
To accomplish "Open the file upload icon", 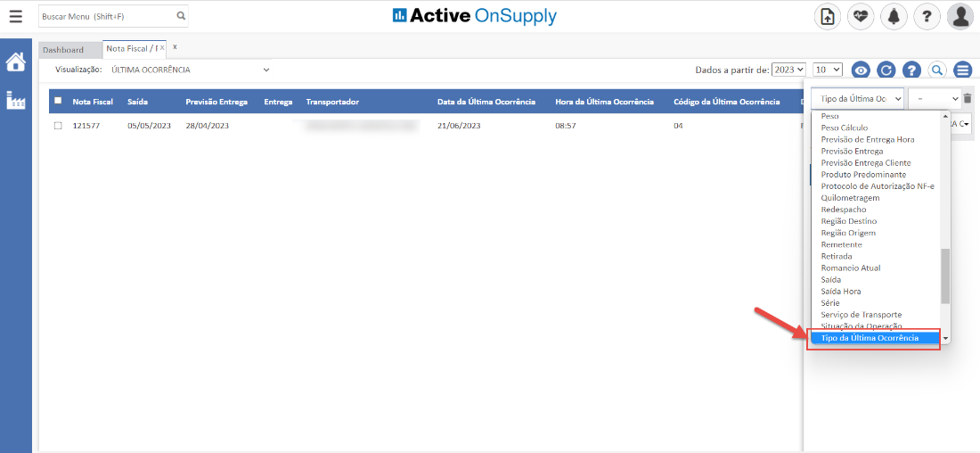I will pyautogui.click(x=828, y=16).
